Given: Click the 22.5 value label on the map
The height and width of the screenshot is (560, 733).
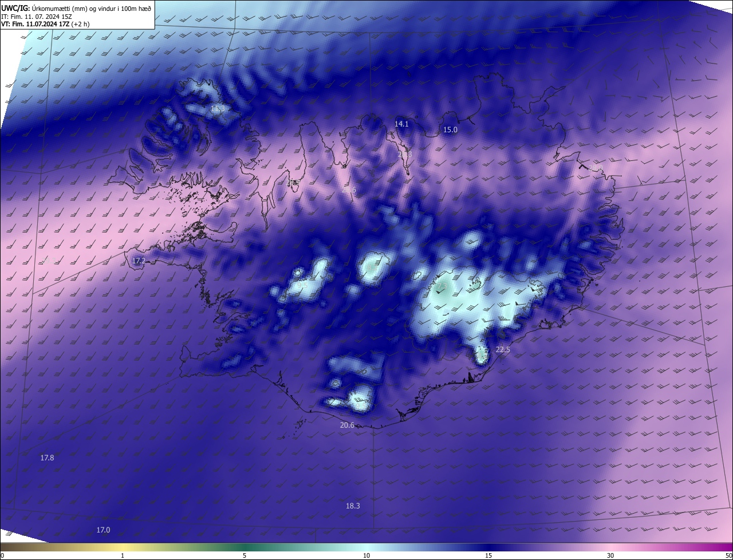Looking at the screenshot, I should (502, 349).
